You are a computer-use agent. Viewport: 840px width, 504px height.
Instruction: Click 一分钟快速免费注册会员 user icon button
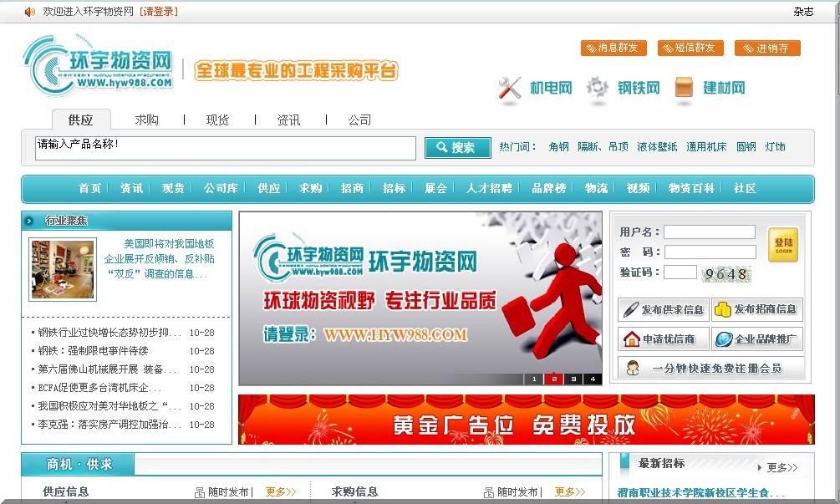[711, 369]
